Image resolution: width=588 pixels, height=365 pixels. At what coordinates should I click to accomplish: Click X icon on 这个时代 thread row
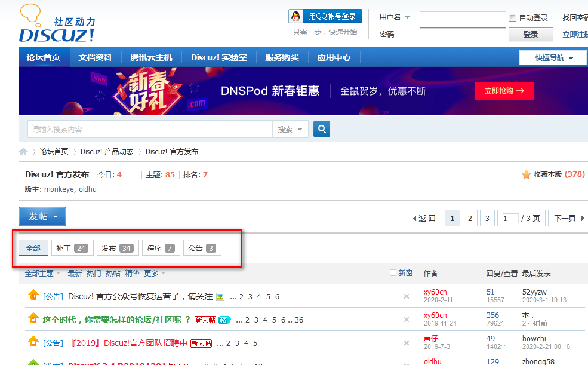[406, 320]
